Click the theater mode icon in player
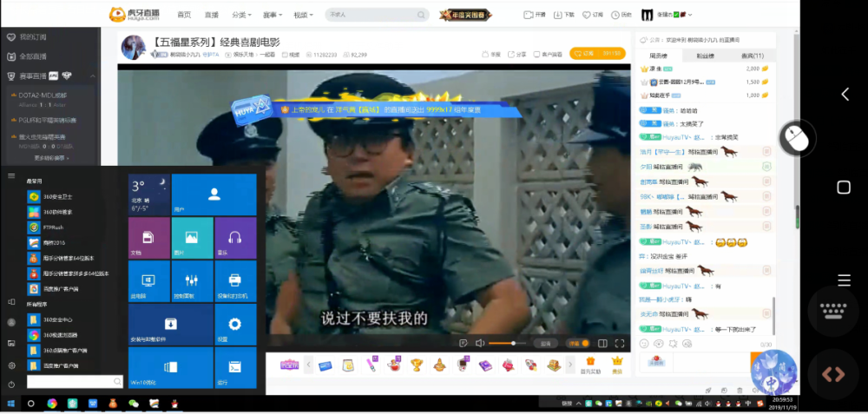The width and height of the screenshot is (868, 414). pyautogui.click(x=603, y=343)
